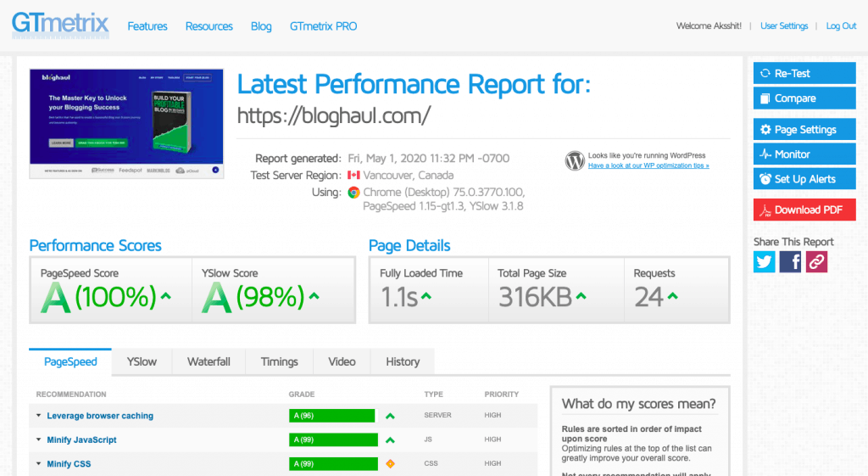Click the green A (96) grade bar
Image resolution: width=868 pixels, height=476 pixels.
pos(331,416)
